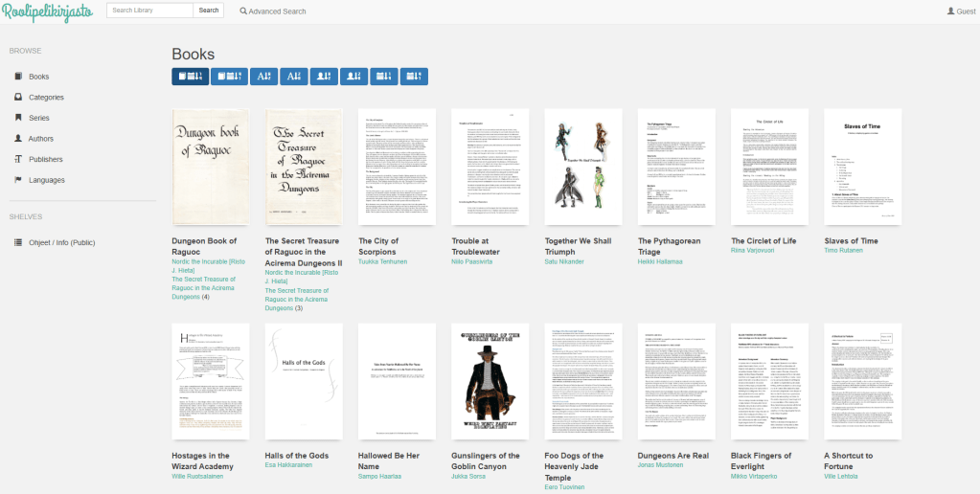Sort by publishing date, oldest first
Screen dimensions: 980x494
click(x=414, y=77)
